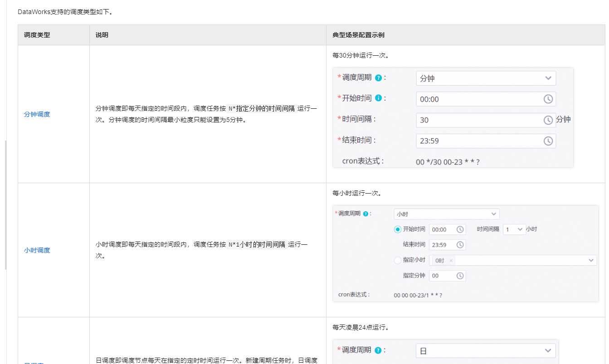Click the cron expression 00 */30 00-23 * * ?
The height and width of the screenshot is (364, 609).
click(x=448, y=162)
